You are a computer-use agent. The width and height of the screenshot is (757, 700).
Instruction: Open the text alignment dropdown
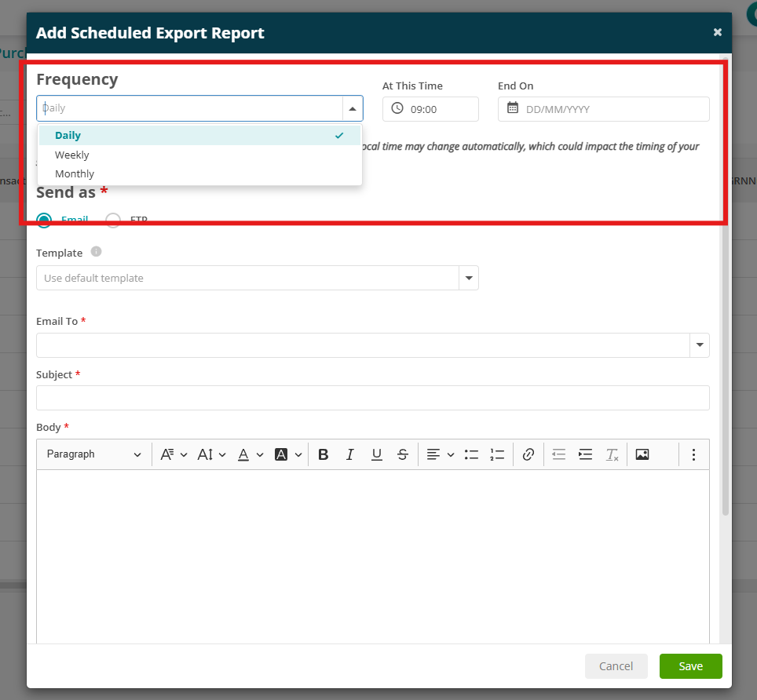pyautogui.click(x=441, y=454)
